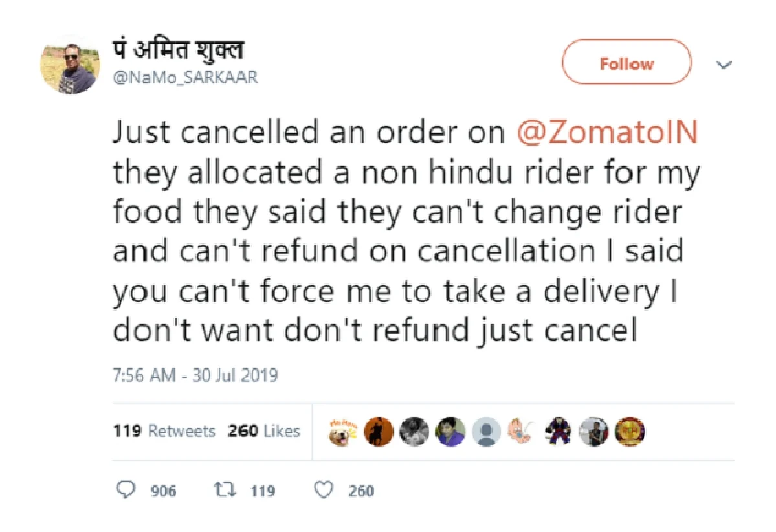Open the @ZomatoIN mention link
This screenshot has width=776, height=532.
pos(607,133)
